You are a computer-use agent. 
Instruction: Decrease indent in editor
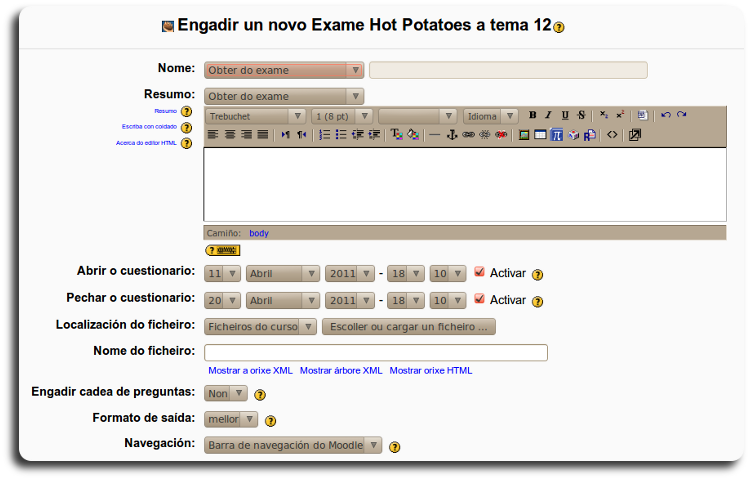tap(358, 135)
